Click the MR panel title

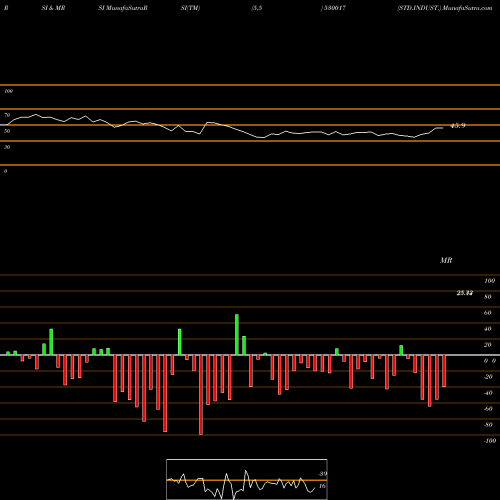click(446, 260)
